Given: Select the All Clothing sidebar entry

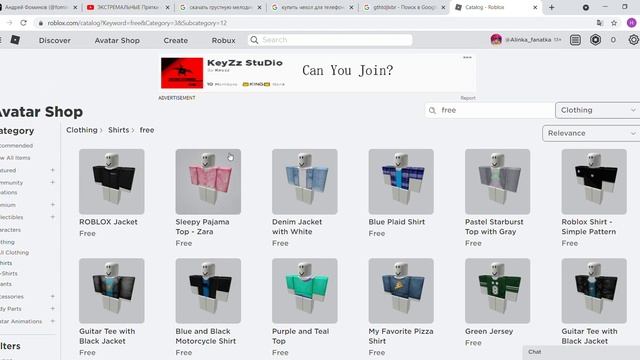Looking at the screenshot, I should 15,252.
